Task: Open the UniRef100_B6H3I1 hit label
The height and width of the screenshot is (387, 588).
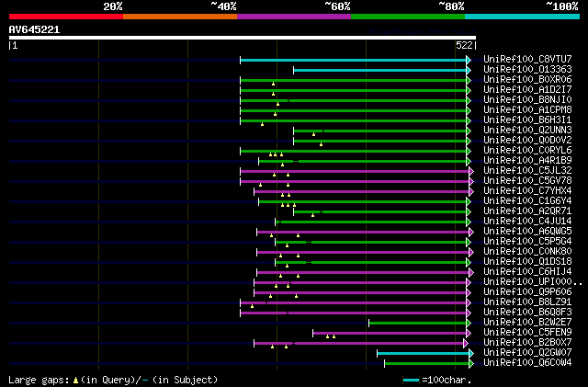Action: (527, 120)
